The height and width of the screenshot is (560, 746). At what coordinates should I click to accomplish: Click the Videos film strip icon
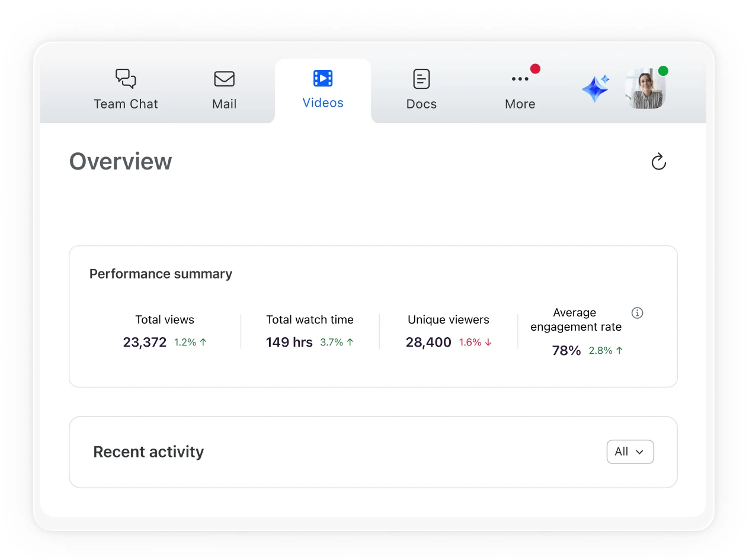click(x=323, y=78)
